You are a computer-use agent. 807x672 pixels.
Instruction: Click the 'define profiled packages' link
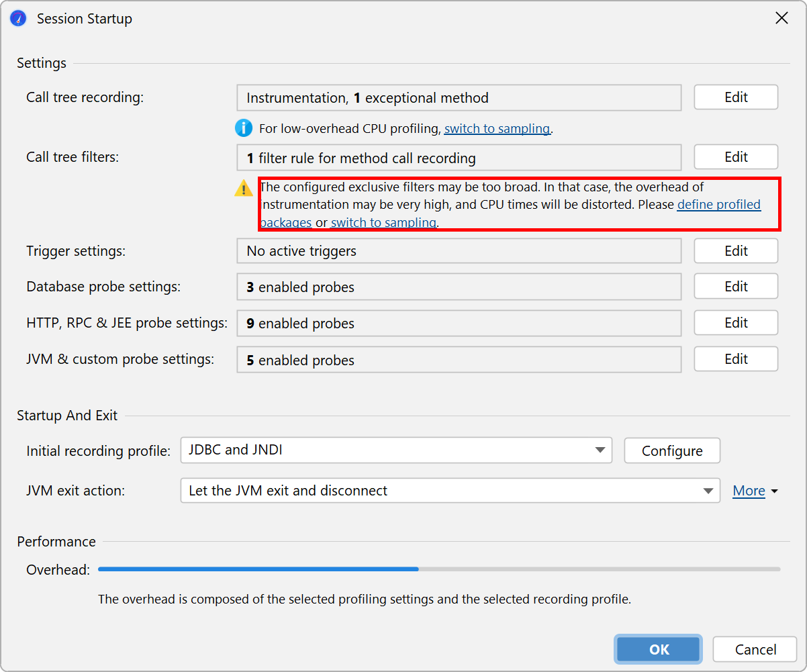[718, 205]
